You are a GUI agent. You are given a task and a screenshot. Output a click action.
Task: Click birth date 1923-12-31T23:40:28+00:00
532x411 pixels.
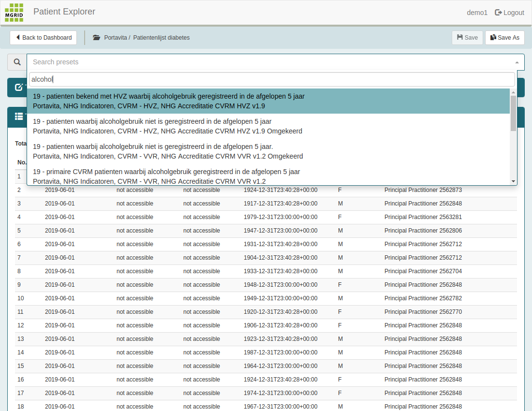click(x=281, y=339)
